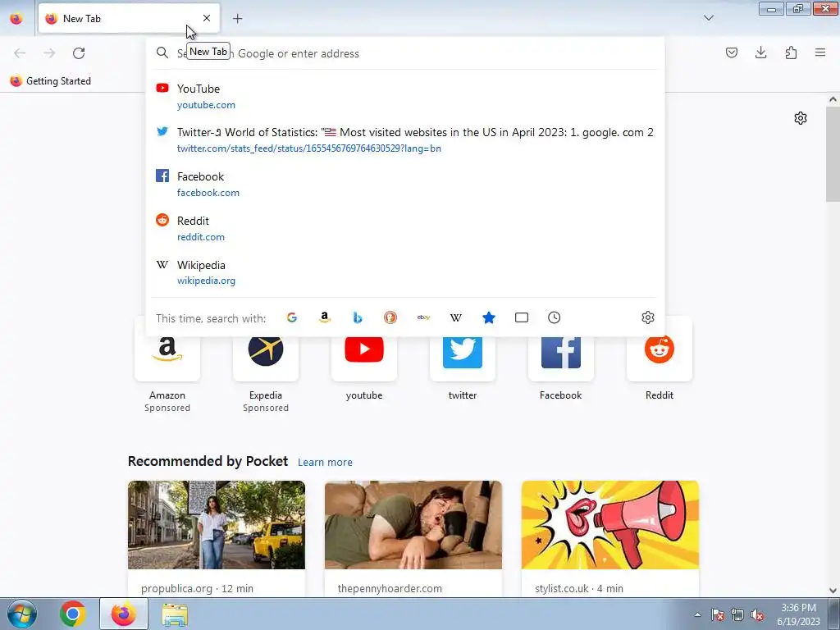The image size is (840, 630).
Task: Search open tabs using the tab icon
Action: click(x=521, y=317)
